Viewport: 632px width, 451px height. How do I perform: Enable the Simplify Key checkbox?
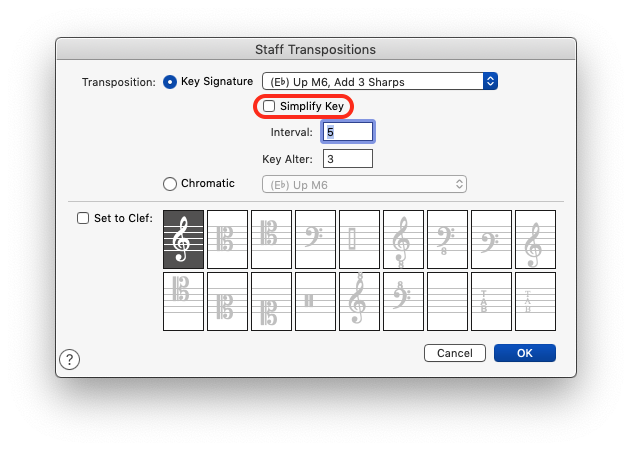click(x=269, y=106)
